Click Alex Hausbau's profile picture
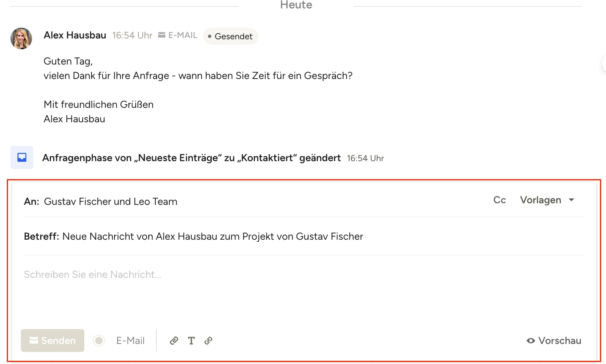 coord(21,38)
